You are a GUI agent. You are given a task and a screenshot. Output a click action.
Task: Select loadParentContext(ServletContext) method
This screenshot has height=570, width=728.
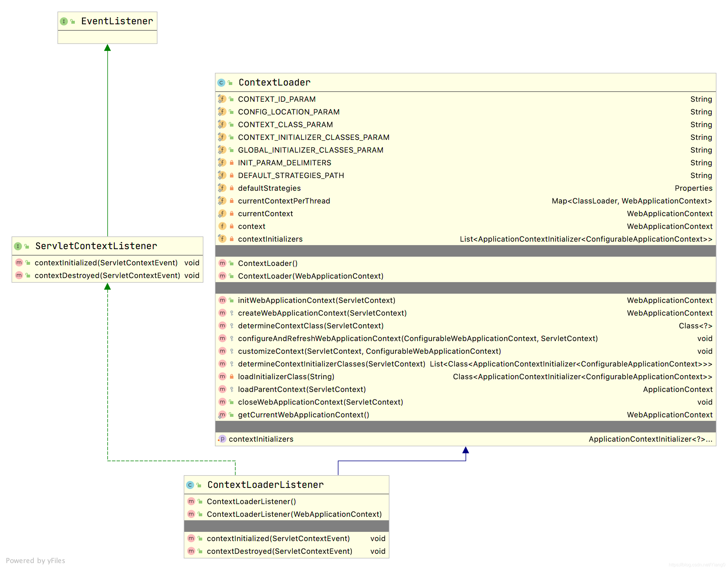[302, 389]
